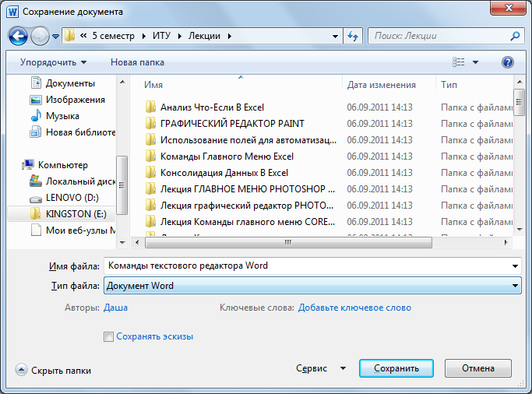
Task: Close the Сохранение документа dialog
Action: pos(508,8)
